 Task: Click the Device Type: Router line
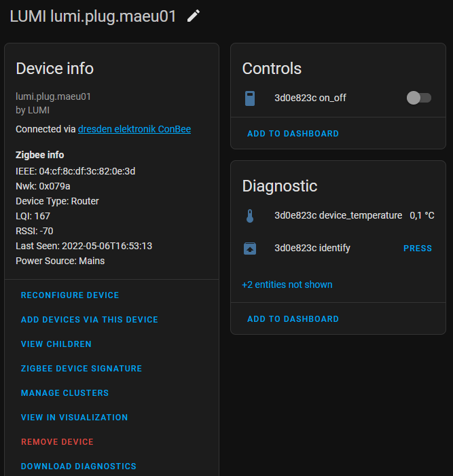(57, 201)
